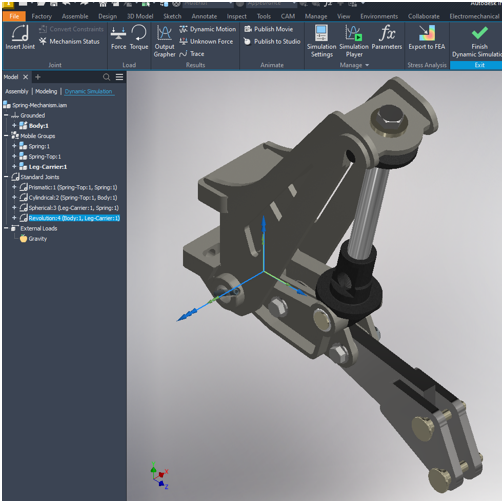Image resolution: width=502 pixels, height=504 pixels.
Task: Expand the Cylindrical:2 joint
Action: pos(14,197)
